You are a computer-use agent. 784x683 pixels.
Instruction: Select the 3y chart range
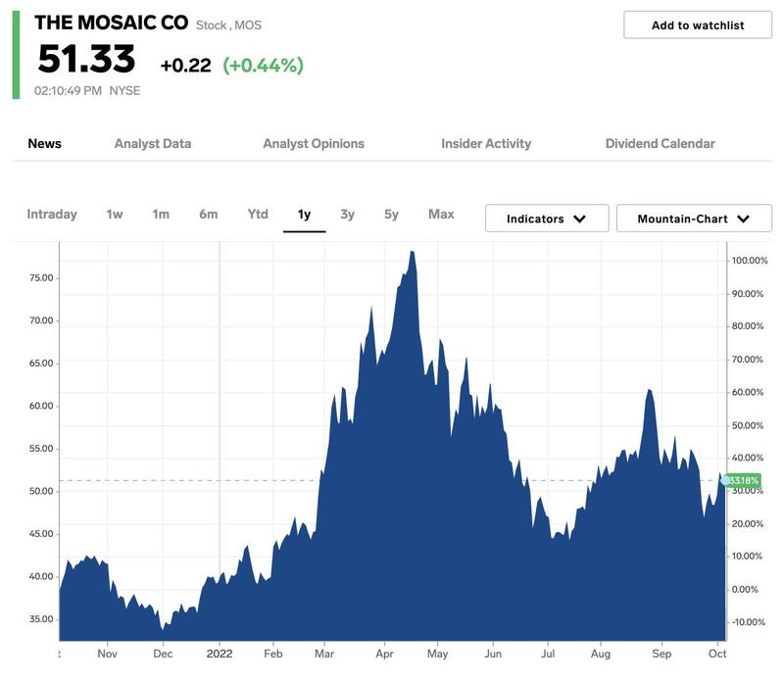(348, 214)
